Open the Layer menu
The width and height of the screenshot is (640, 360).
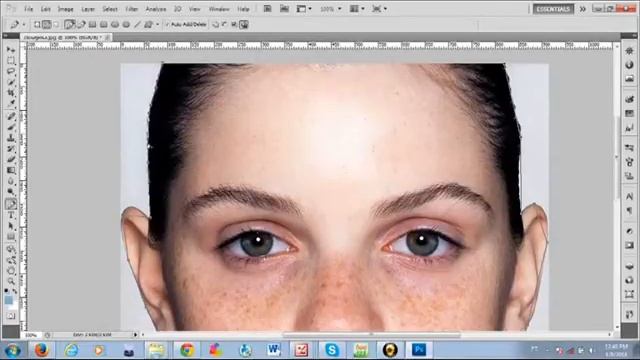pyautogui.click(x=88, y=9)
